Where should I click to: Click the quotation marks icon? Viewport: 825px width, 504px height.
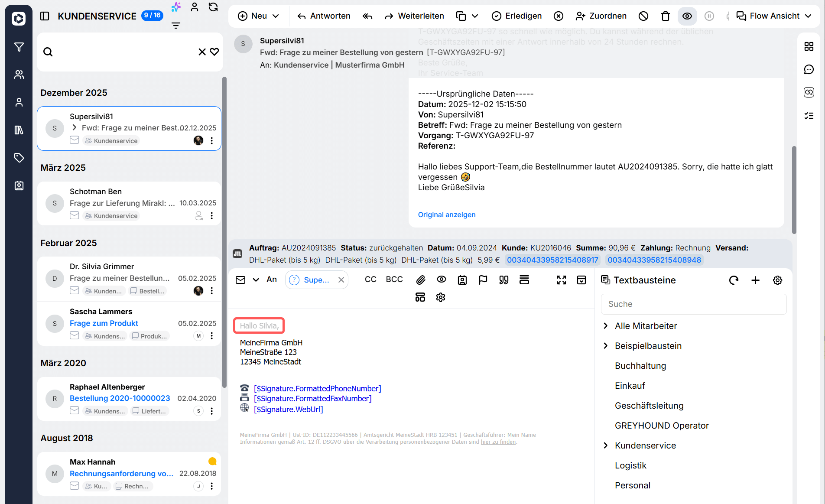point(503,280)
